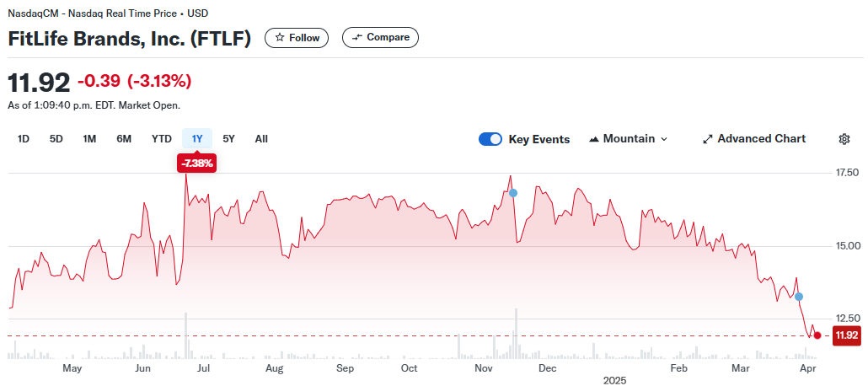Switch to 5Y range
The image size is (868, 386).
pyautogui.click(x=228, y=139)
